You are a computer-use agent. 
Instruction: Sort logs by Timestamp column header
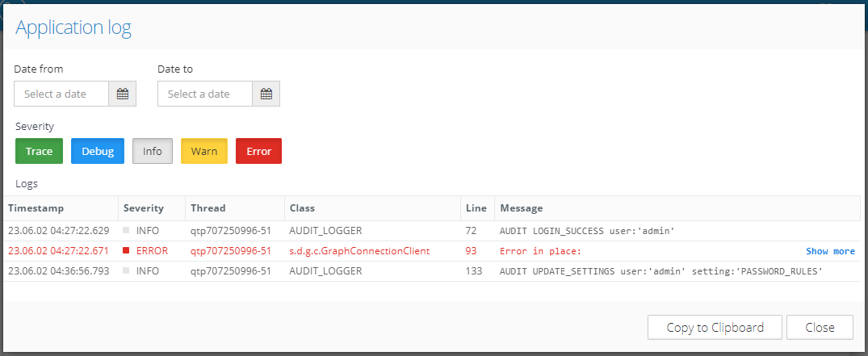coord(36,208)
